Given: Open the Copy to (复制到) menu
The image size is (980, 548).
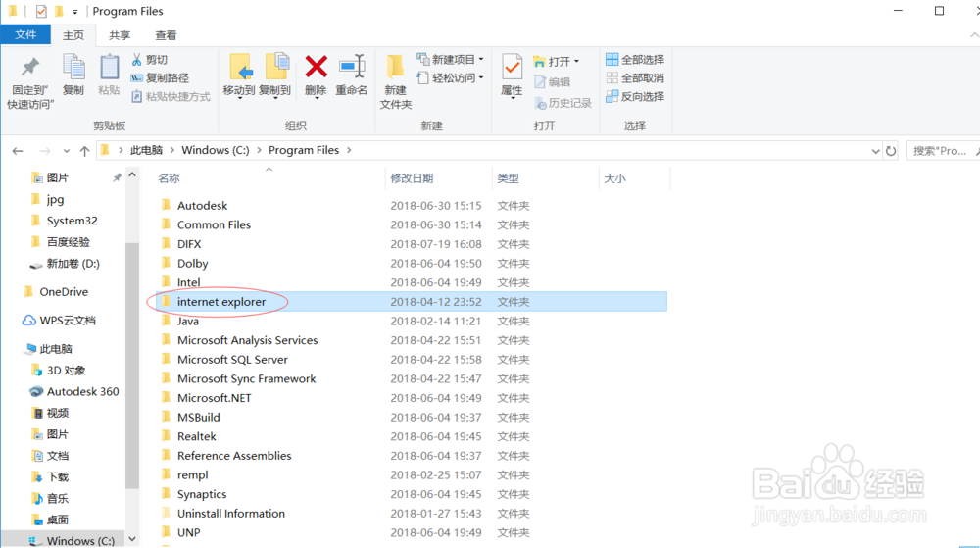Looking at the screenshot, I should tap(275, 76).
